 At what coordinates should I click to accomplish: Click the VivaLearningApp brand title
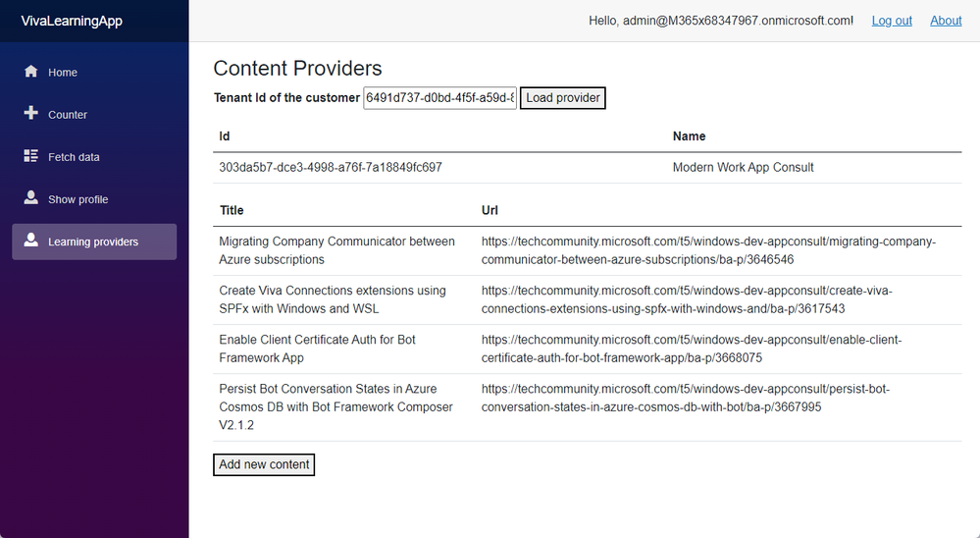(72, 21)
